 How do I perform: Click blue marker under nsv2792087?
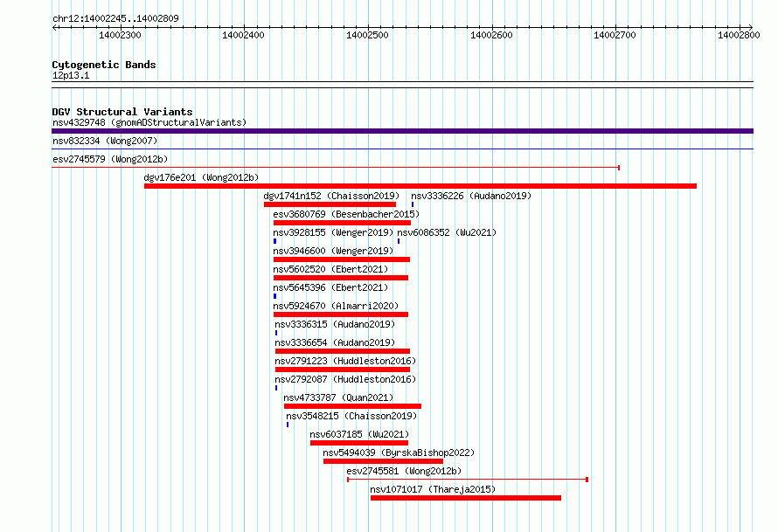[x=276, y=388]
